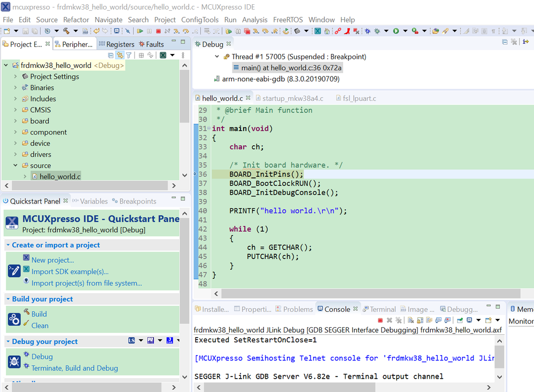The width and height of the screenshot is (534, 392).
Task: Click the blue debug bug icon in toolbar
Action: tap(367, 31)
